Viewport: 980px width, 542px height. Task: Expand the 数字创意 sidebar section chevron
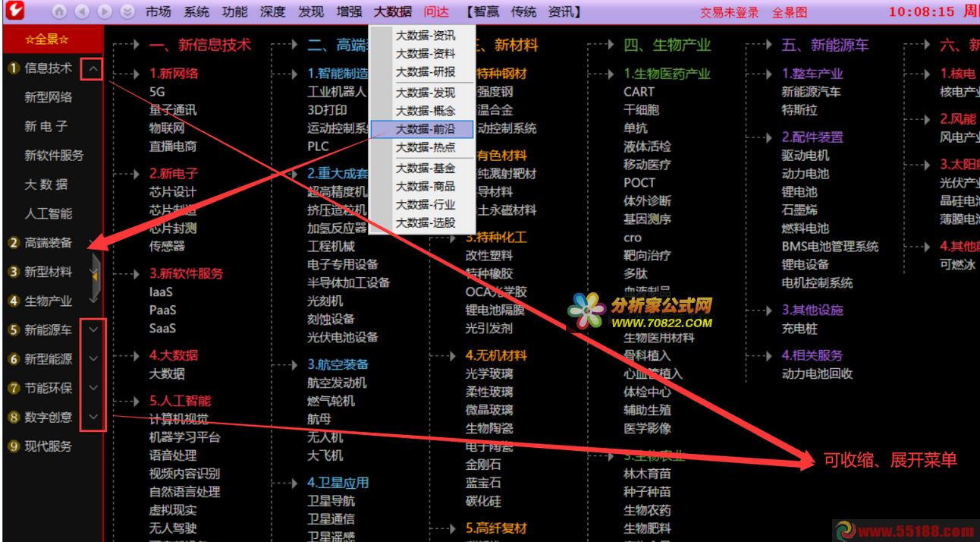93,416
